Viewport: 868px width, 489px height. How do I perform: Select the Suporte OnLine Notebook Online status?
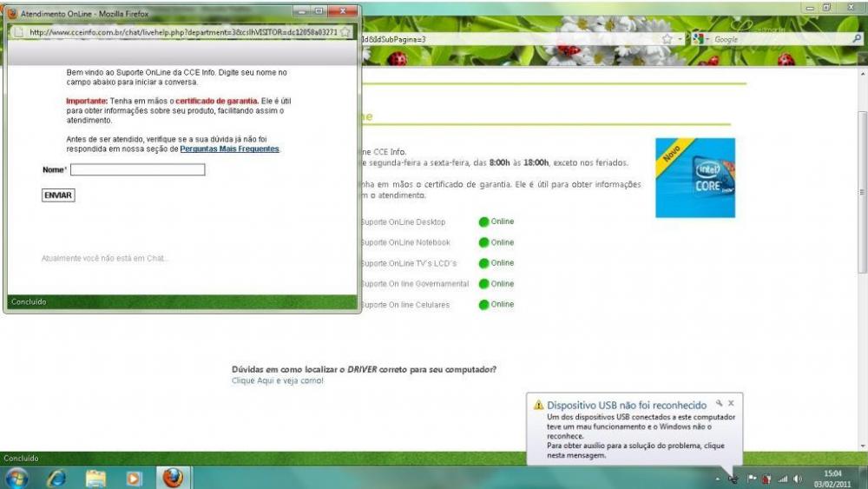point(496,243)
